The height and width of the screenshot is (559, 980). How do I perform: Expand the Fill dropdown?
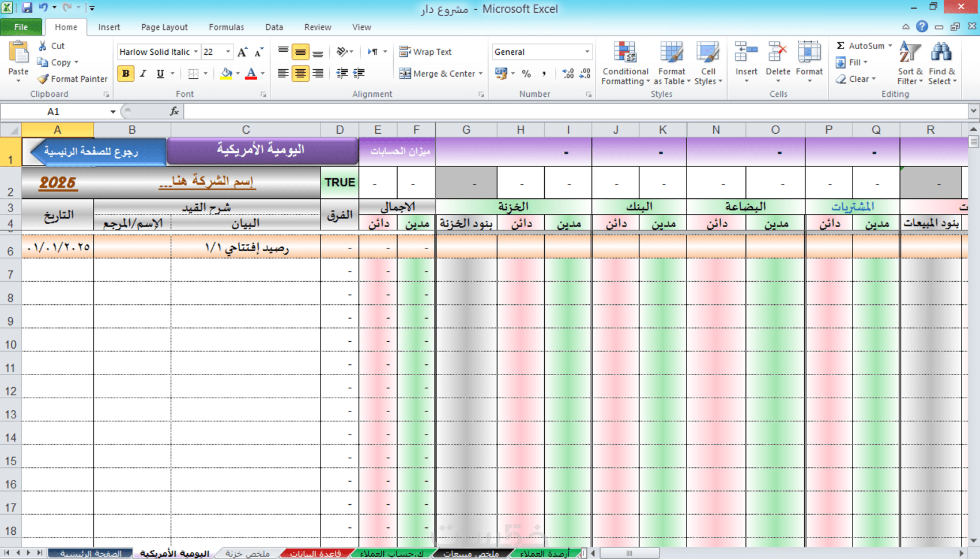[x=865, y=62]
